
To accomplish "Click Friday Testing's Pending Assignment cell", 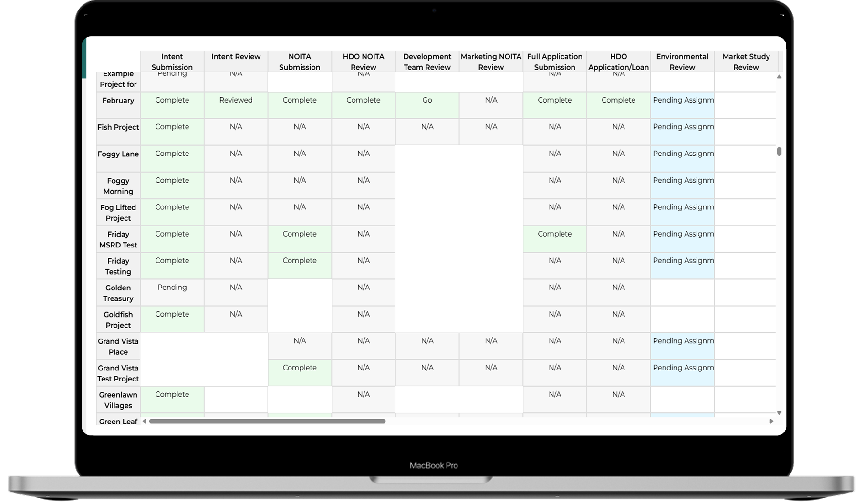I will [682, 266].
